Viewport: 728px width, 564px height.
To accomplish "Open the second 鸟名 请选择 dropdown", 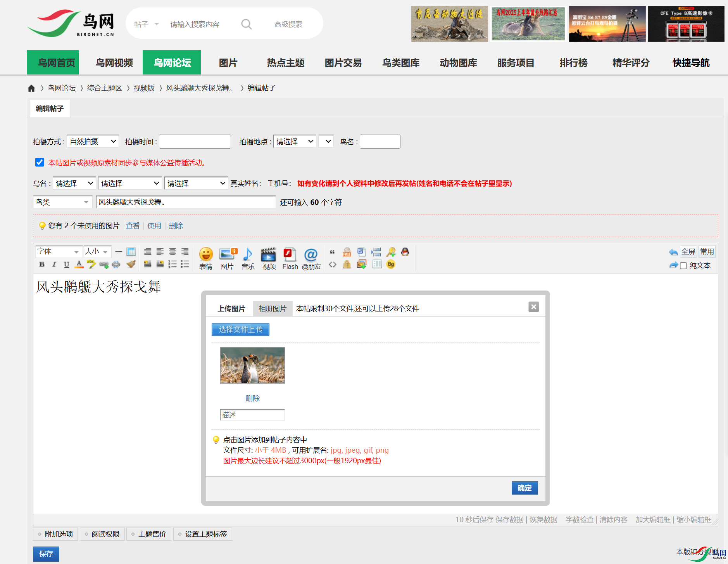I will pos(130,183).
